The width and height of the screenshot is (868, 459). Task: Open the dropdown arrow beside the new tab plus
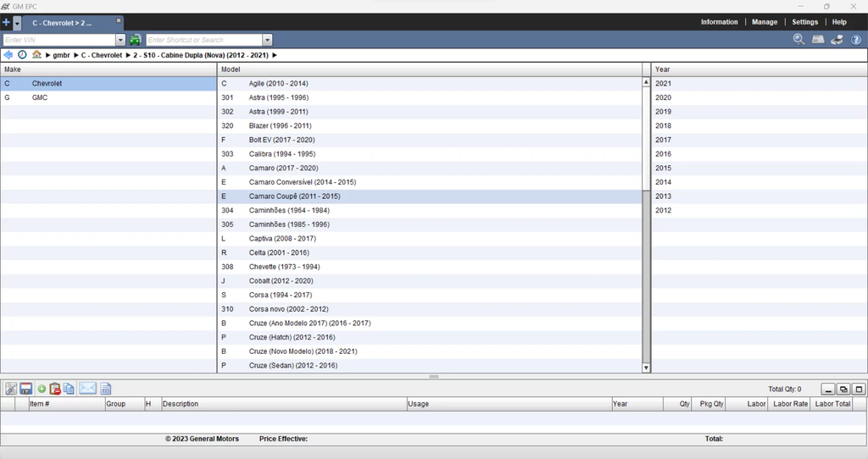[x=17, y=23]
